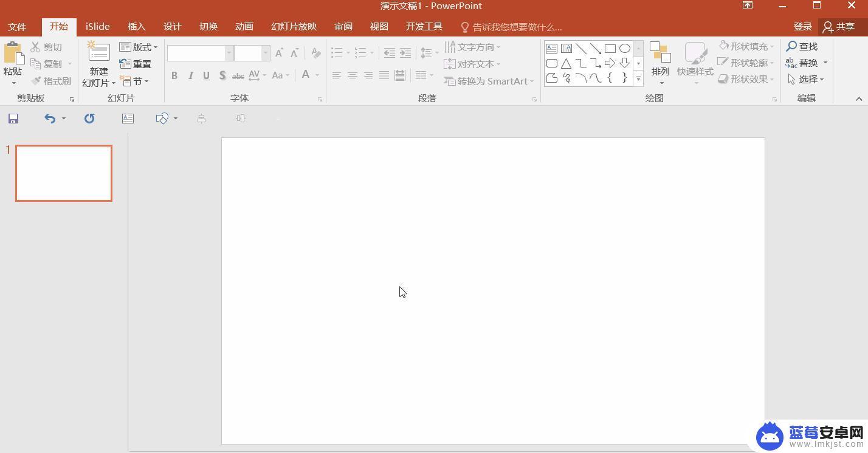Click the shapes icon in quick access toolbar
868x453 pixels.
[x=162, y=119]
